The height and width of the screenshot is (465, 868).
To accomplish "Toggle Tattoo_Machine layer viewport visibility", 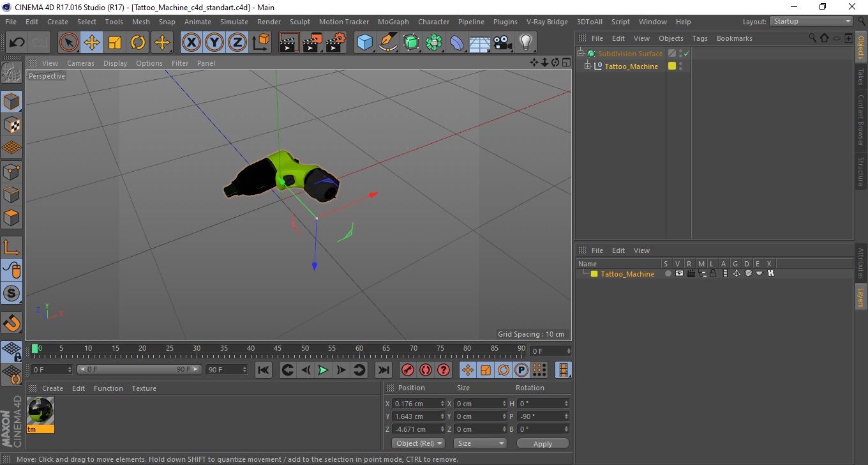I will click(x=679, y=273).
